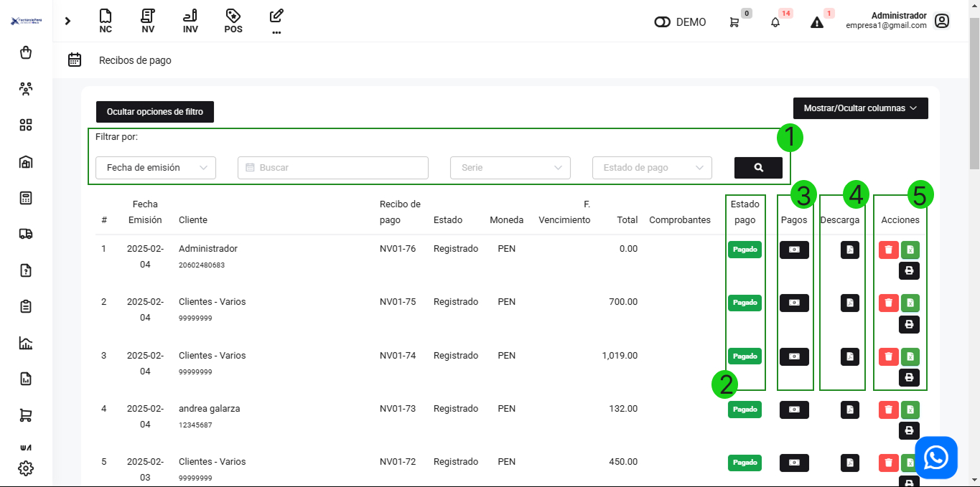The width and height of the screenshot is (980, 487).
Task: Open the notifications bell icon
Action: [x=775, y=22]
